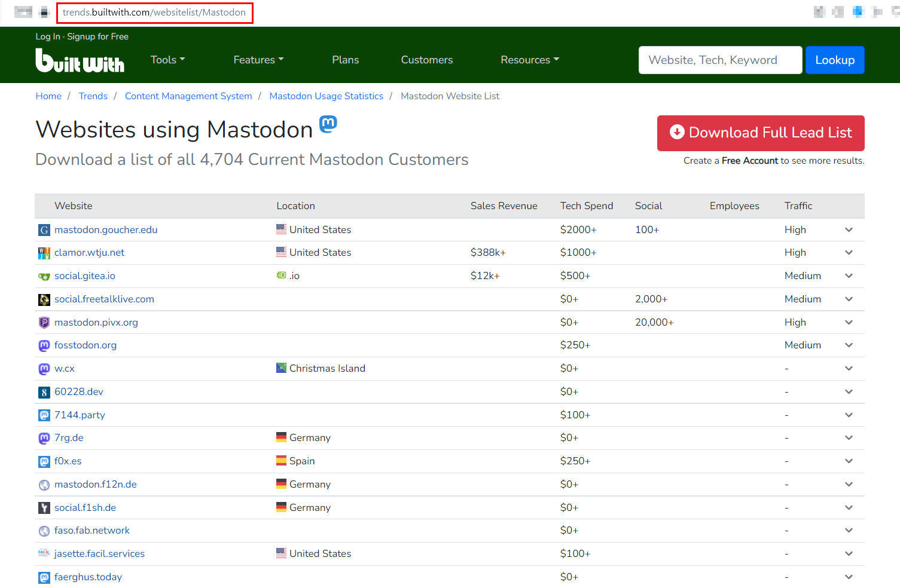Open the faerghus.today link
Image resolution: width=900 pixels, height=588 pixels.
point(88,577)
